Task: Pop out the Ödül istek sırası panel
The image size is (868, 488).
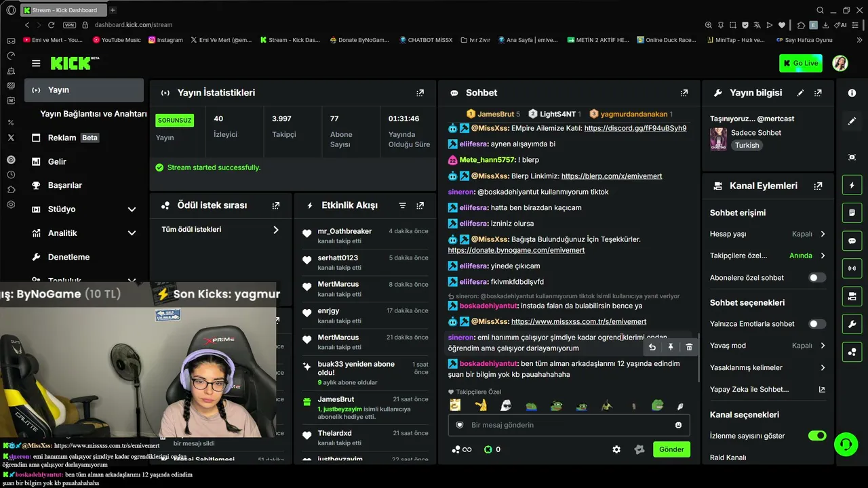Action: tap(276, 205)
